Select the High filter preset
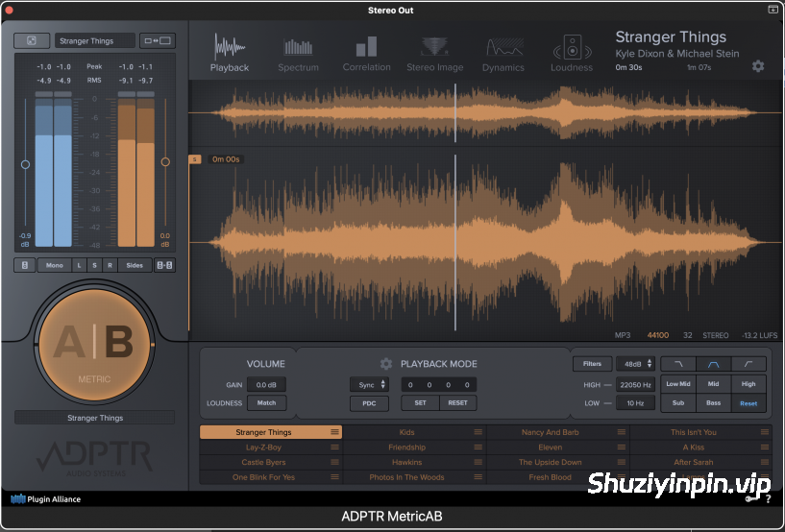 [748, 384]
